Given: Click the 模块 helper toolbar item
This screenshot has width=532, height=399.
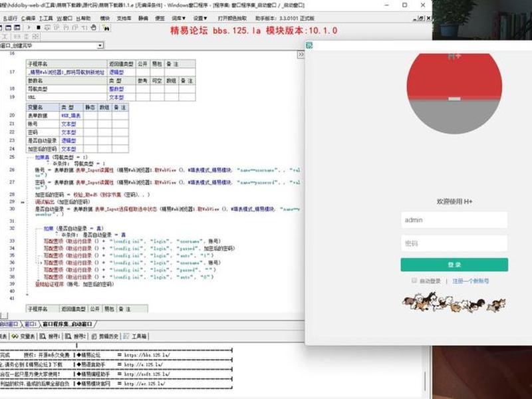Looking at the screenshot, I should pyautogui.click(x=105, y=18).
